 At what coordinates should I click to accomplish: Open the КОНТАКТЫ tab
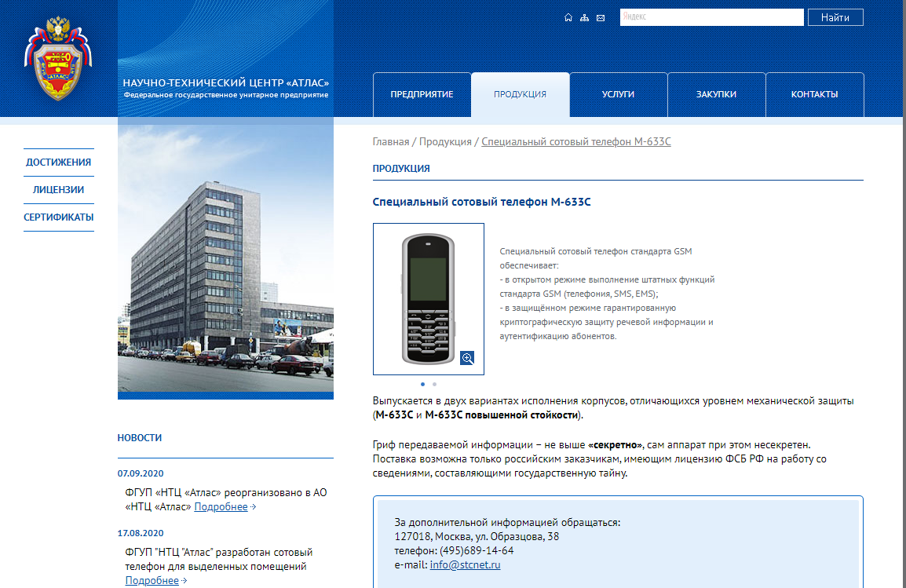[815, 95]
